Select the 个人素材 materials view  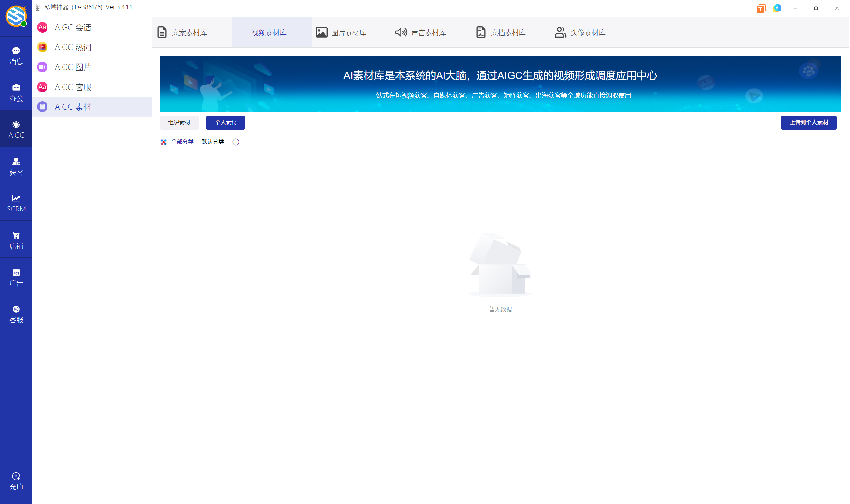(x=225, y=122)
